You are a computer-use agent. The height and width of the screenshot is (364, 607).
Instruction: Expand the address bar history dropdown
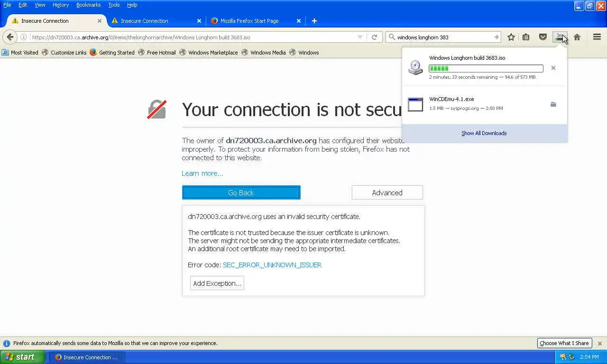point(360,37)
